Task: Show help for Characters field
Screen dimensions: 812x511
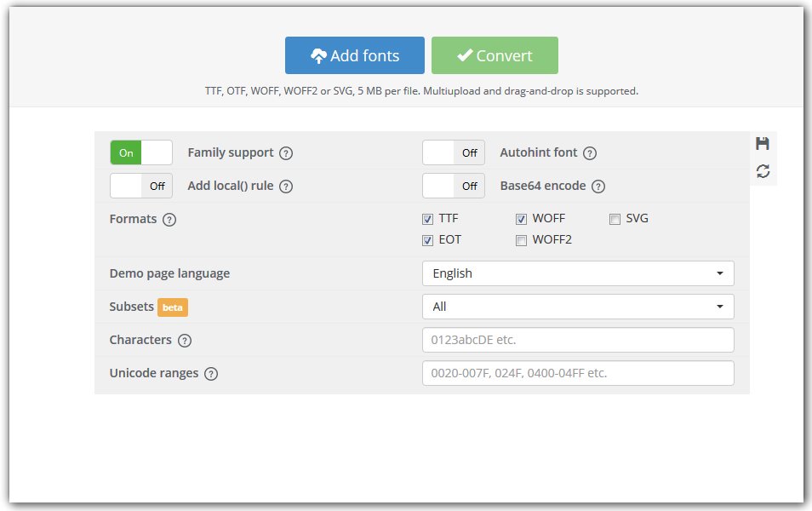Action: [x=185, y=341]
